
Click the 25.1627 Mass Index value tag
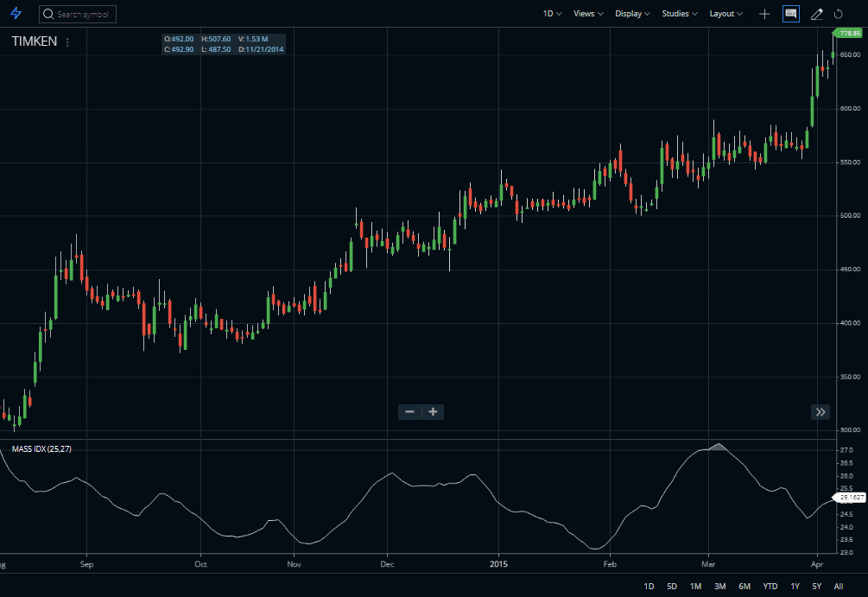[x=849, y=498]
